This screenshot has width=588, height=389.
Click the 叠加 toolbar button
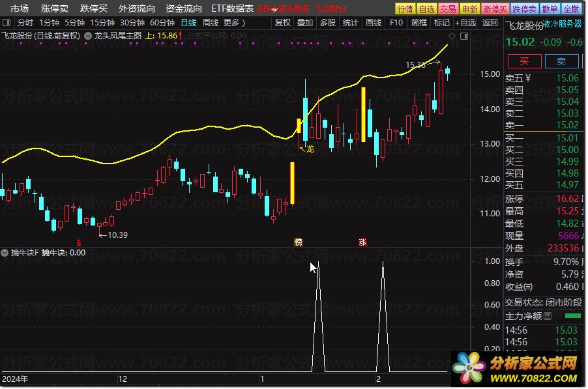pos(305,23)
